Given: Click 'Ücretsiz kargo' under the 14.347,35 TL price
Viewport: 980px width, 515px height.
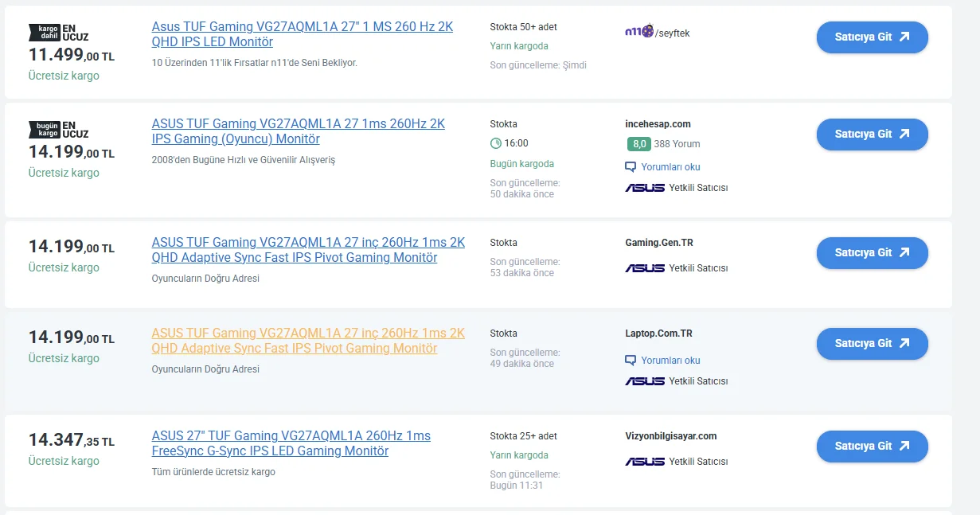Looking at the screenshot, I should [x=64, y=461].
